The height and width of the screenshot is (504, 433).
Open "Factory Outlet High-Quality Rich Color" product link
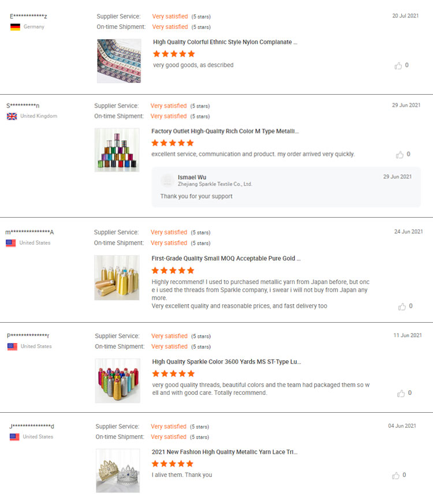tap(225, 132)
